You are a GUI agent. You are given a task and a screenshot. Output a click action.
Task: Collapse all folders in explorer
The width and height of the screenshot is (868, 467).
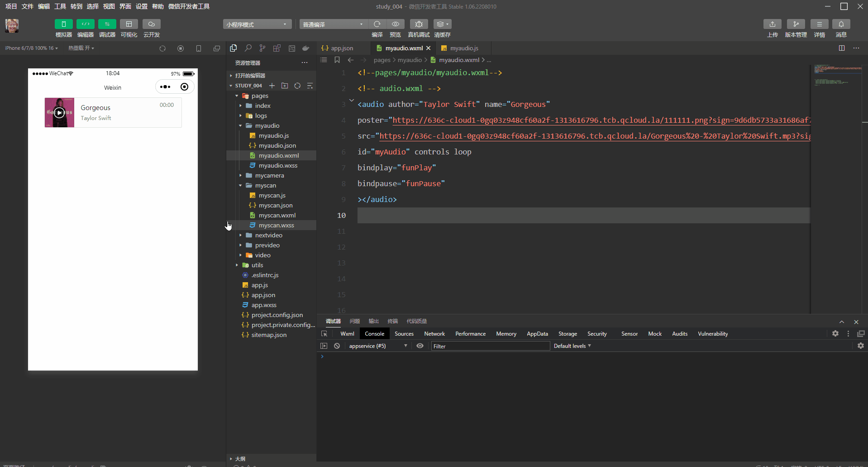point(310,86)
